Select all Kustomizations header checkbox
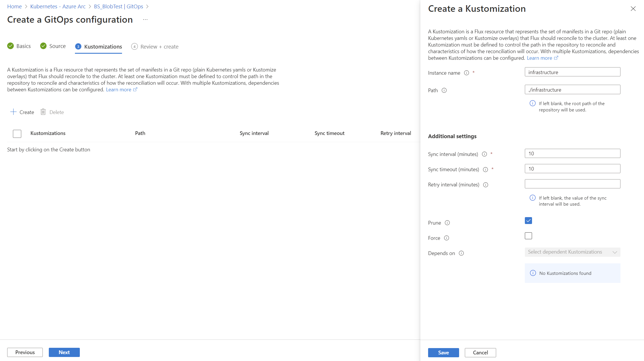The width and height of the screenshot is (644, 361). pyautogui.click(x=17, y=134)
